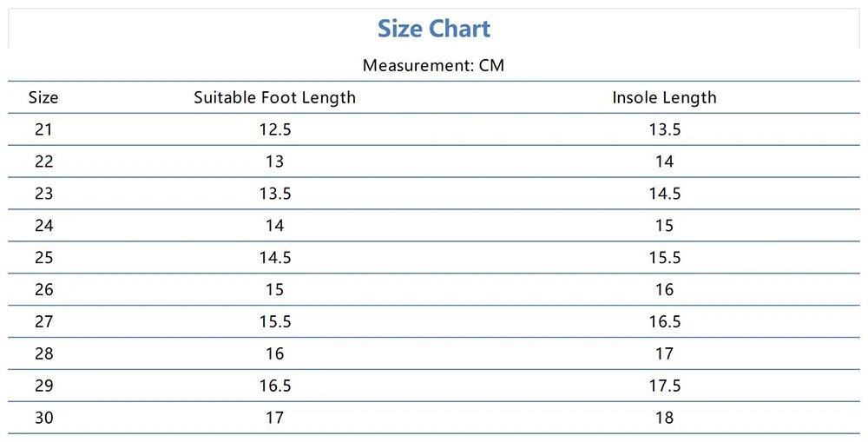
Task: Click foot length 15 for size 26
Action: (274, 290)
